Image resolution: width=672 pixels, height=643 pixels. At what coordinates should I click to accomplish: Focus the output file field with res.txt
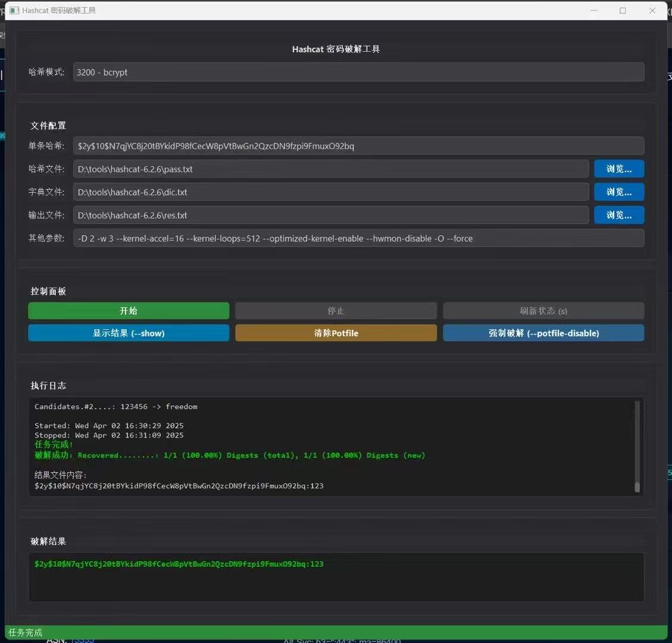[331, 215]
